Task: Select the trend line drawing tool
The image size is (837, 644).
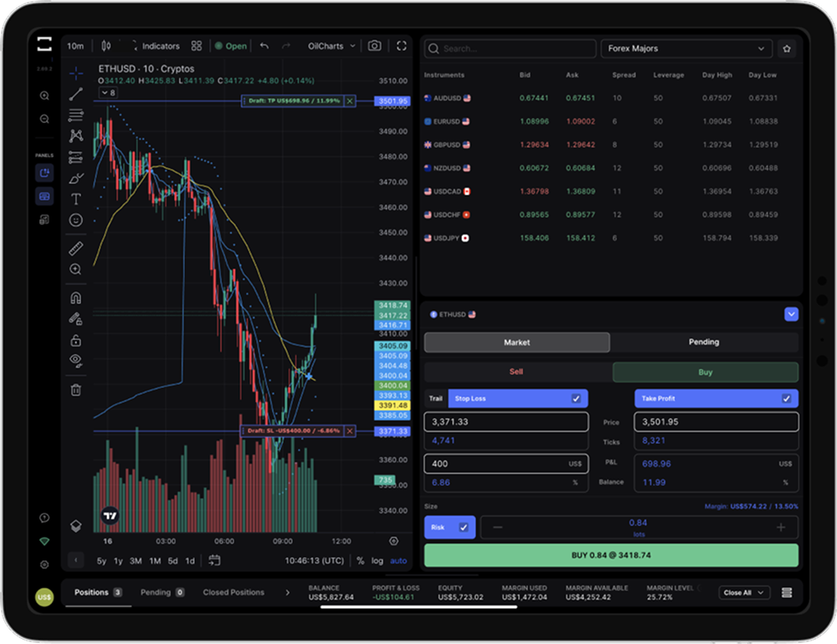Action: [76, 95]
